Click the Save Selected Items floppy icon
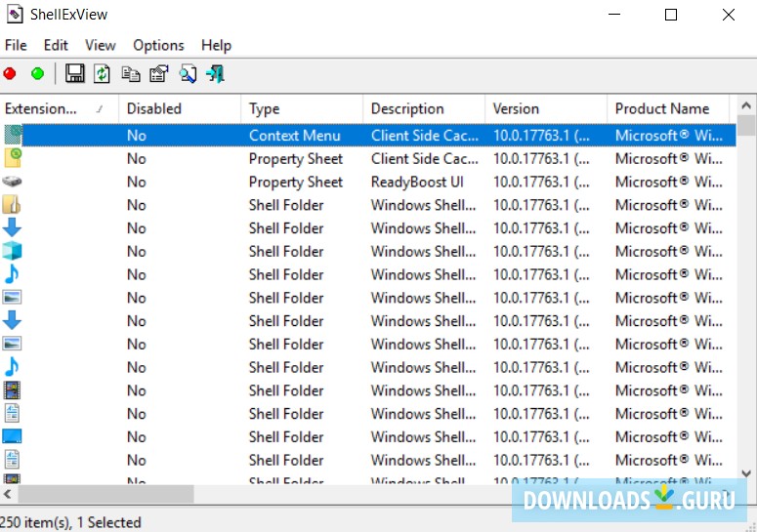The image size is (757, 532). click(75, 74)
